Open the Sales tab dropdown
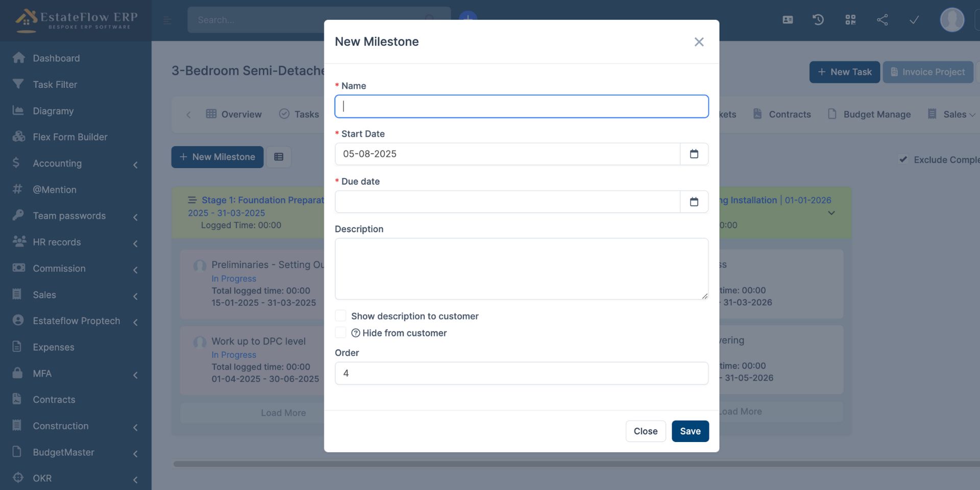This screenshot has height=490, width=980. tap(958, 114)
